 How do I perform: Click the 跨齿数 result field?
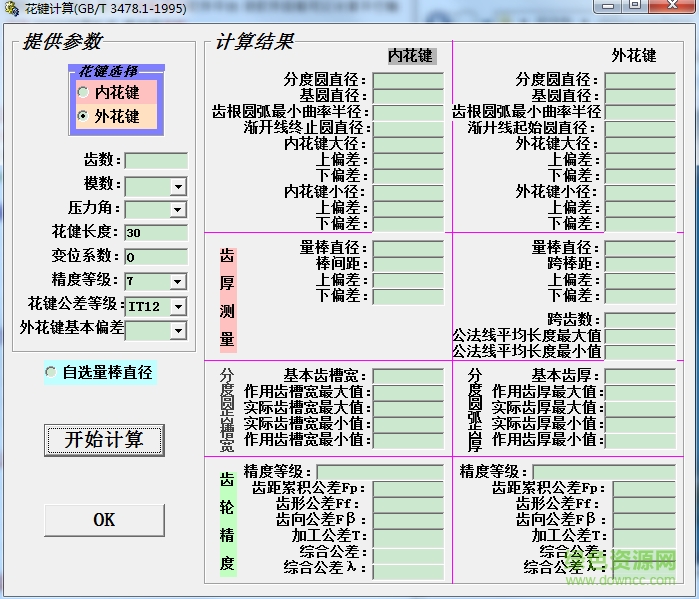tap(640, 320)
